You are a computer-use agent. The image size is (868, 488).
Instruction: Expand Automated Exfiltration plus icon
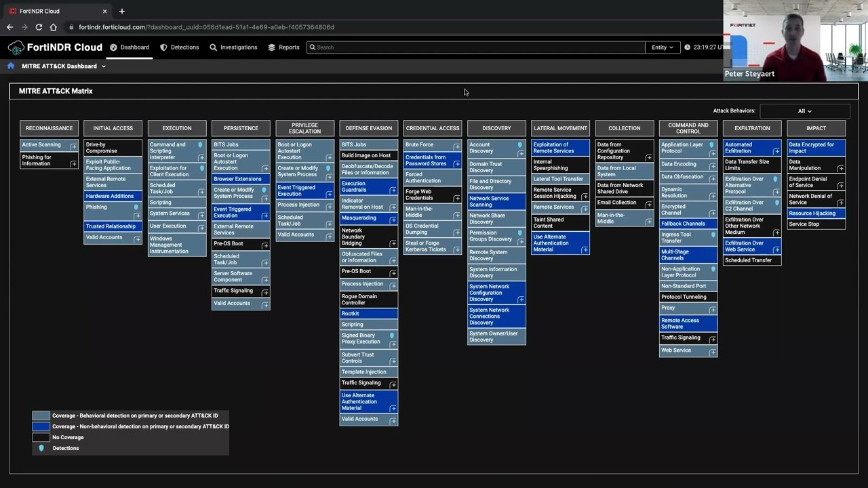pyautogui.click(x=776, y=151)
